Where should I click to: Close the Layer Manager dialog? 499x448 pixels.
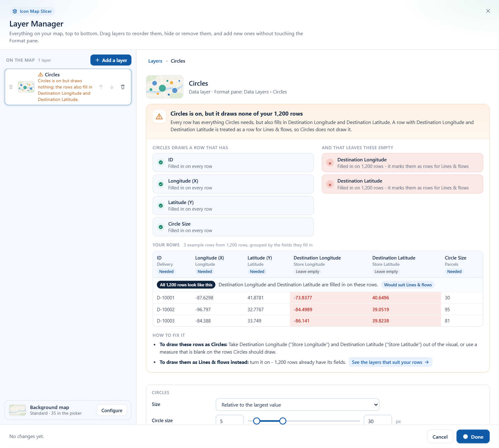(x=488, y=11)
